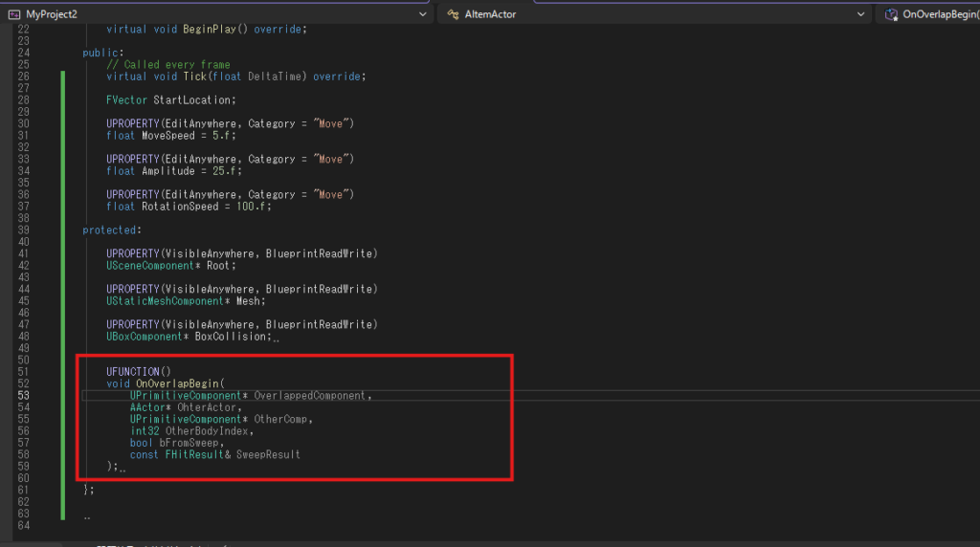Click line number 53 in the gutter
Screen dimensions: 980x547
[x=23, y=396]
